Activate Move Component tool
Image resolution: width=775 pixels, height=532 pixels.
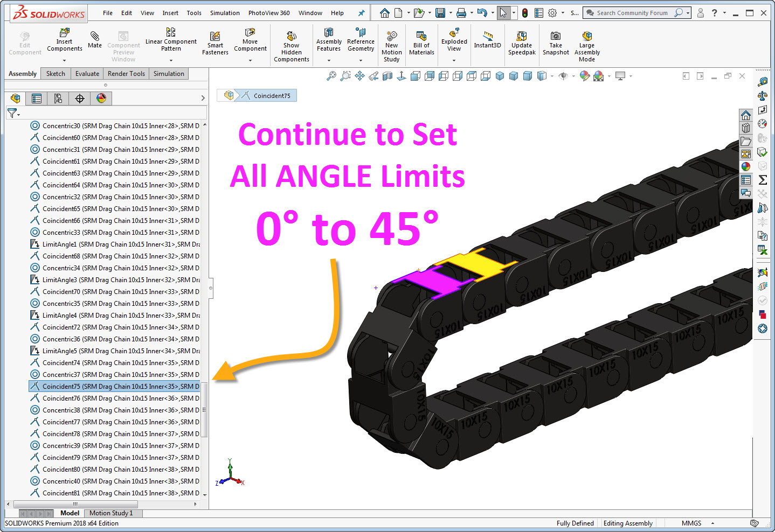[x=250, y=40]
